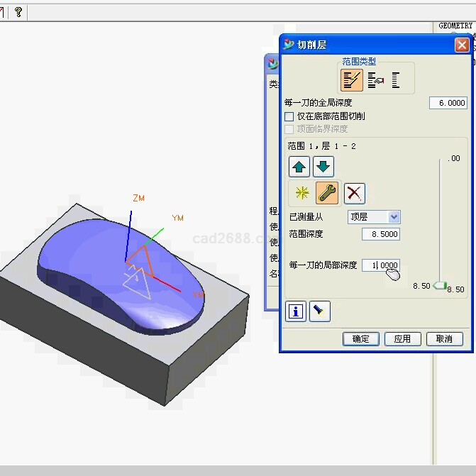Screen dimensions: 476x476
Task: Close the 切削层 dialog
Action: pos(462,45)
